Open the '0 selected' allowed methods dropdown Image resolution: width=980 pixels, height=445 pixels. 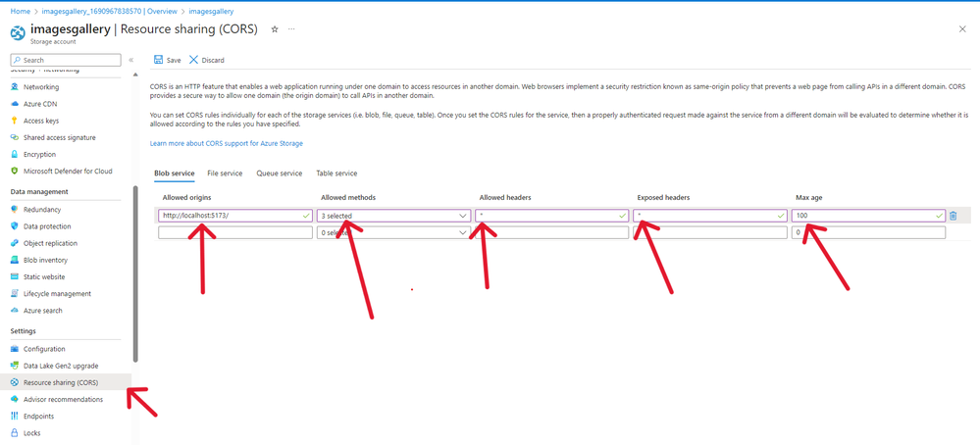click(x=393, y=233)
